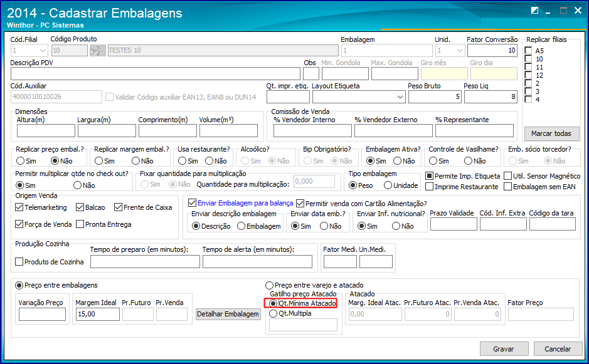589x364 pixels.
Task: Select Preço entre varejo e atacado option
Action: (x=269, y=285)
